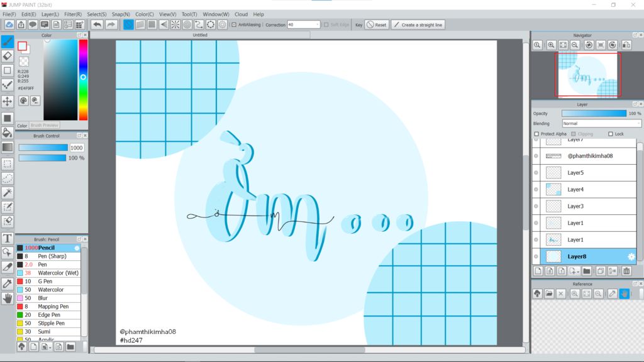The height and width of the screenshot is (362, 644).
Task: Select the Hand pan tool
Action: 8,299
